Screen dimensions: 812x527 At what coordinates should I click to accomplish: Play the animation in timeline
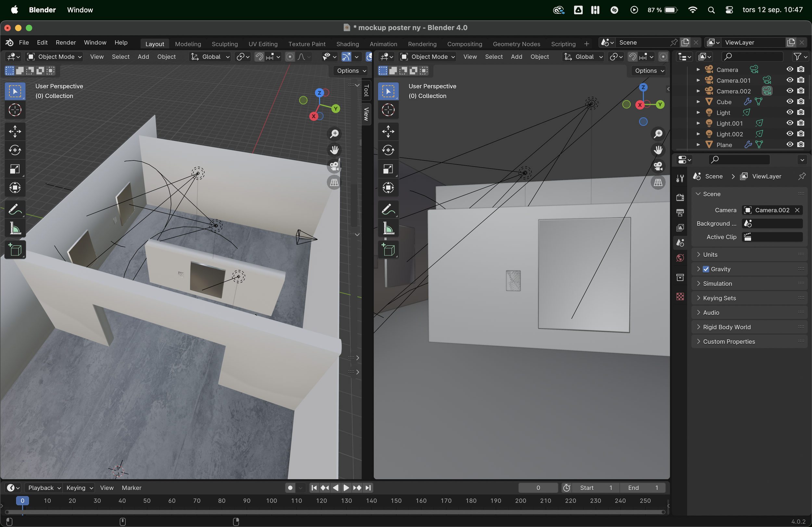click(346, 488)
